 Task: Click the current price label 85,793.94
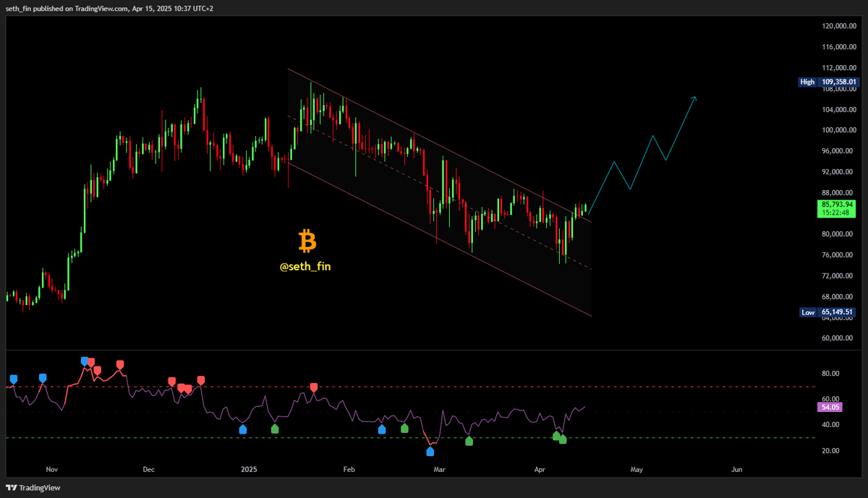point(838,205)
